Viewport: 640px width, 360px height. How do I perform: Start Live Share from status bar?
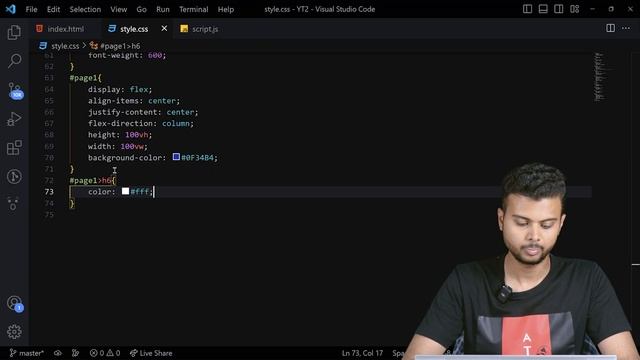151,353
